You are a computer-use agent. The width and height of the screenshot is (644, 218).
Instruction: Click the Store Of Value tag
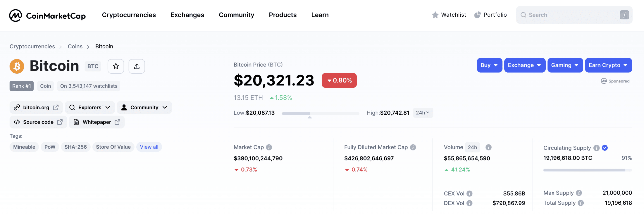coord(113,147)
